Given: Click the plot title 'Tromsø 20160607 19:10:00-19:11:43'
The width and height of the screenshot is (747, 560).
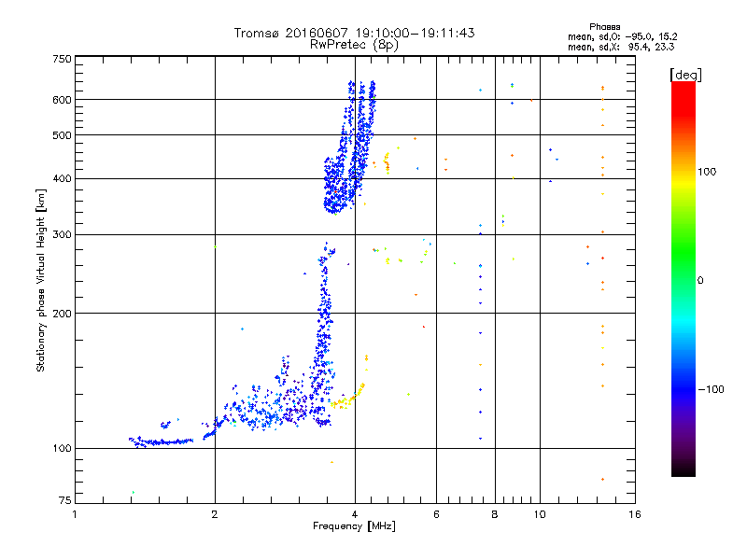Looking at the screenshot, I should tap(354, 33).
